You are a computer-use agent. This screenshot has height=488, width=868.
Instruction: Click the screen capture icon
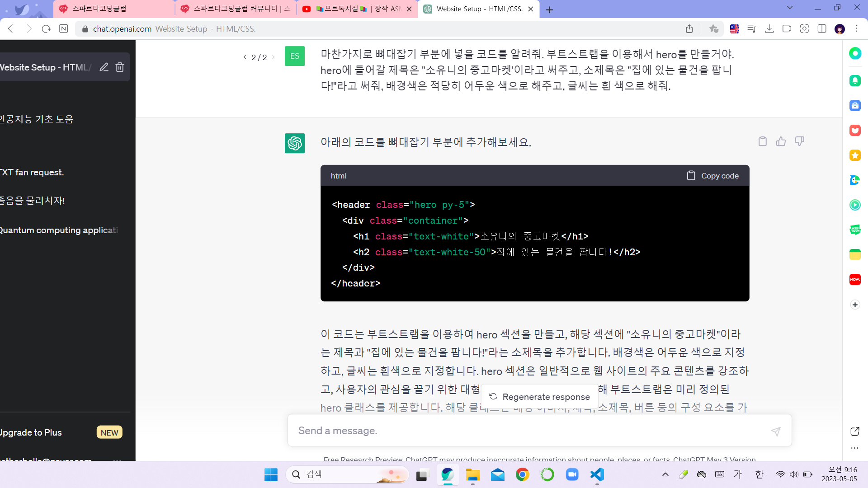(x=804, y=29)
